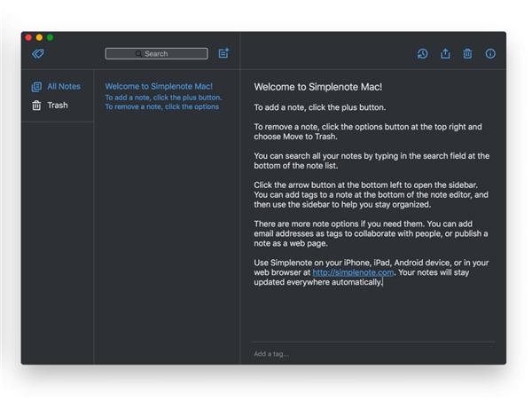The image size is (532, 401).
Task: Click the yellow minimize window button
Action: [39, 37]
